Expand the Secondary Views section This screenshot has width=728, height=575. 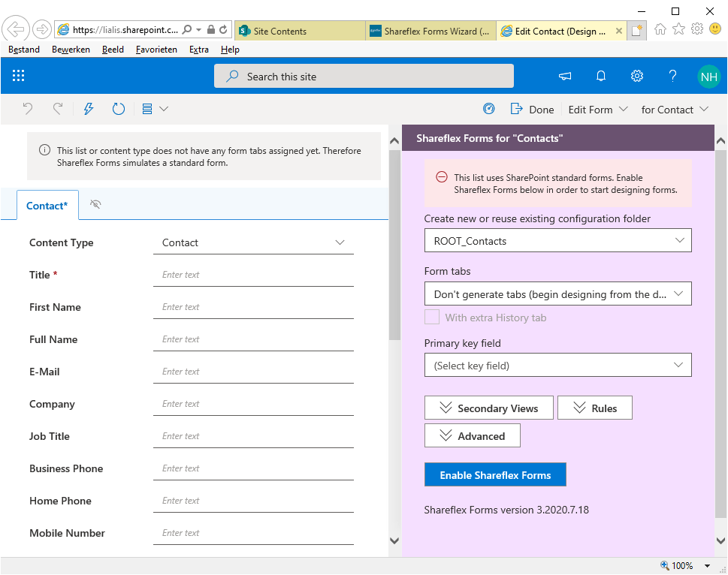click(489, 408)
